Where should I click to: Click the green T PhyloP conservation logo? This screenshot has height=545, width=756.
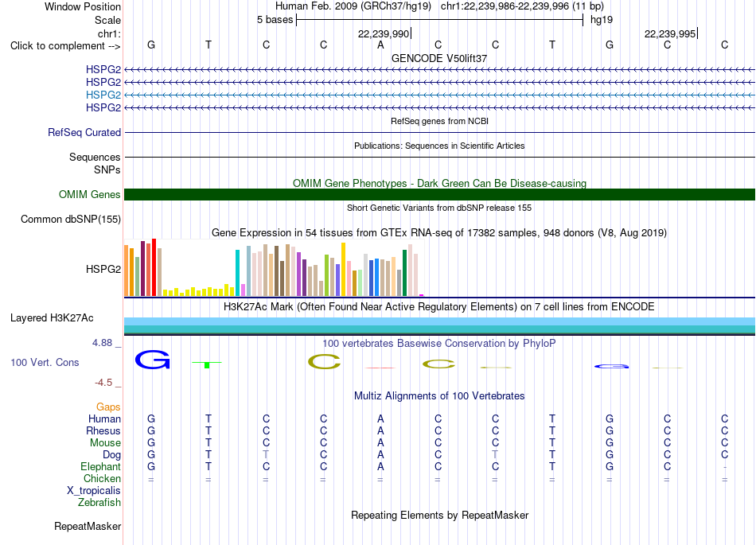pos(207,364)
